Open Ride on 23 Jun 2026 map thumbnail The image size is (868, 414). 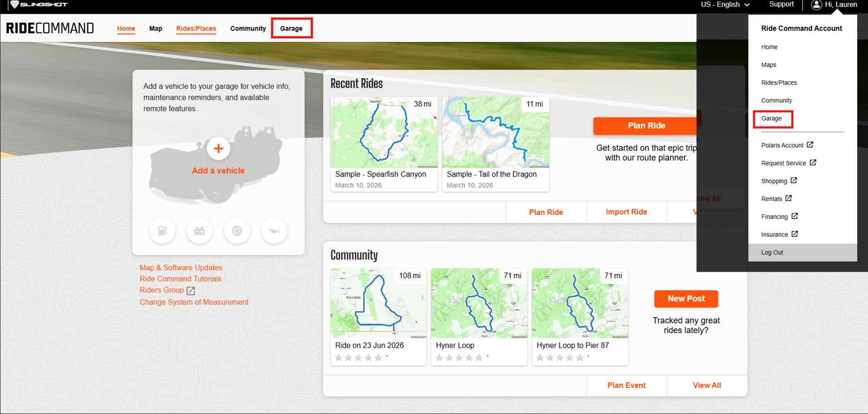tap(379, 303)
